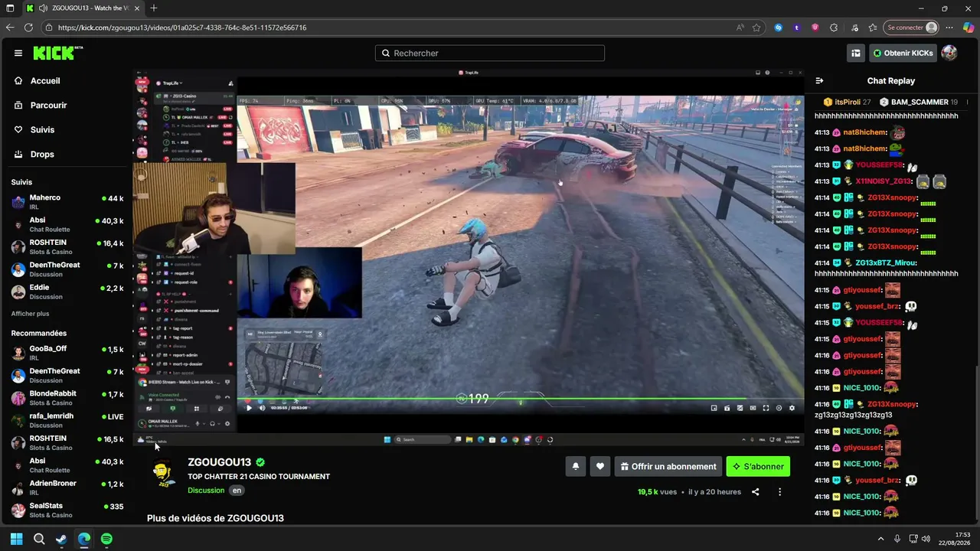
Task: Open browser Settings and more menu
Action: [x=950, y=28]
